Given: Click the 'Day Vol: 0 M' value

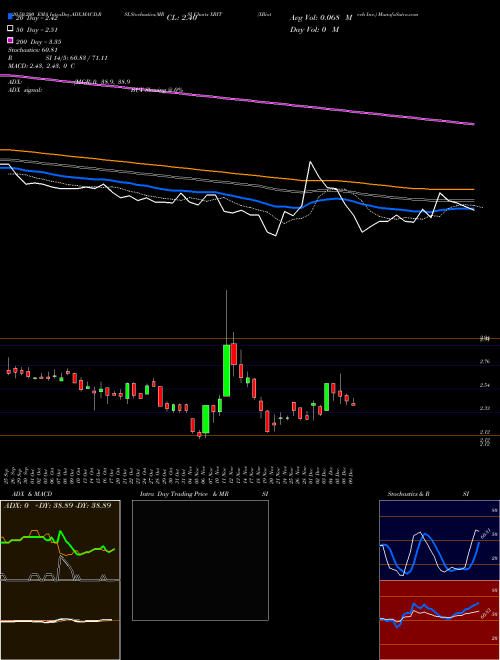Looking at the screenshot, I should pos(314,29).
